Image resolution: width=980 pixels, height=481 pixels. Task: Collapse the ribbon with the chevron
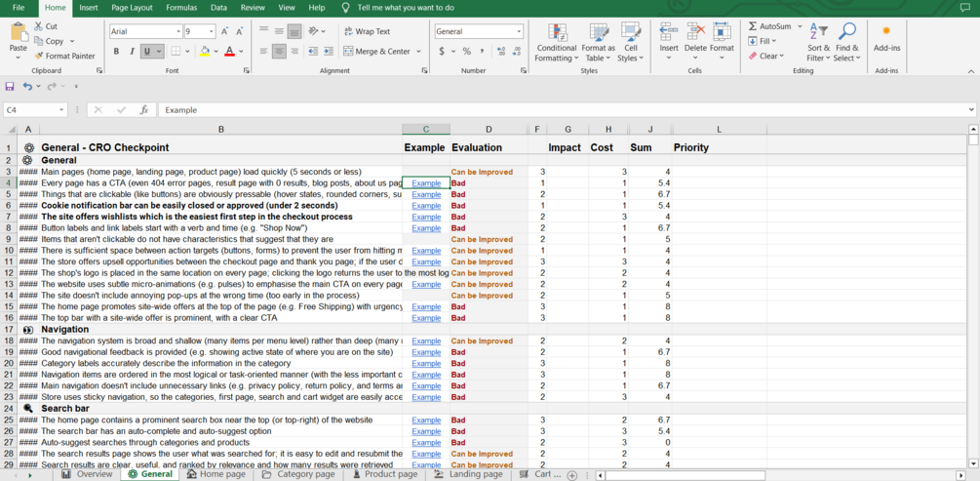[x=970, y=70]
